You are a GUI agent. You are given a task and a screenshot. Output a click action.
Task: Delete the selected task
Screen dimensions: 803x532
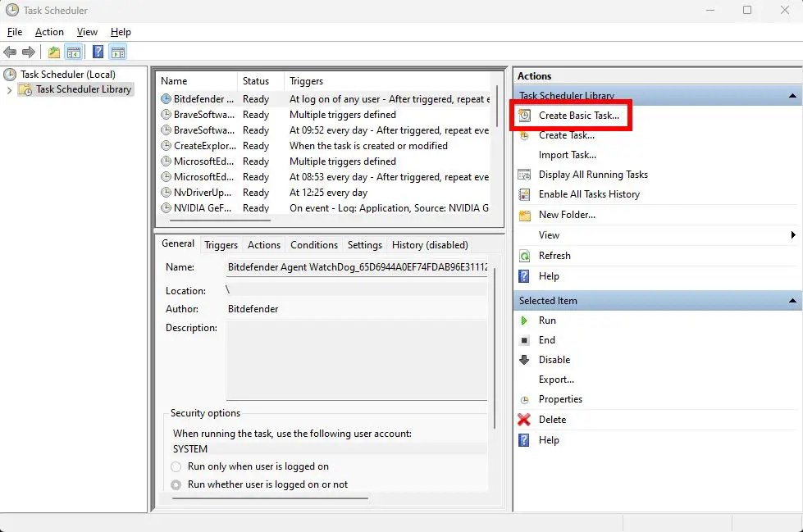(552, 419)
